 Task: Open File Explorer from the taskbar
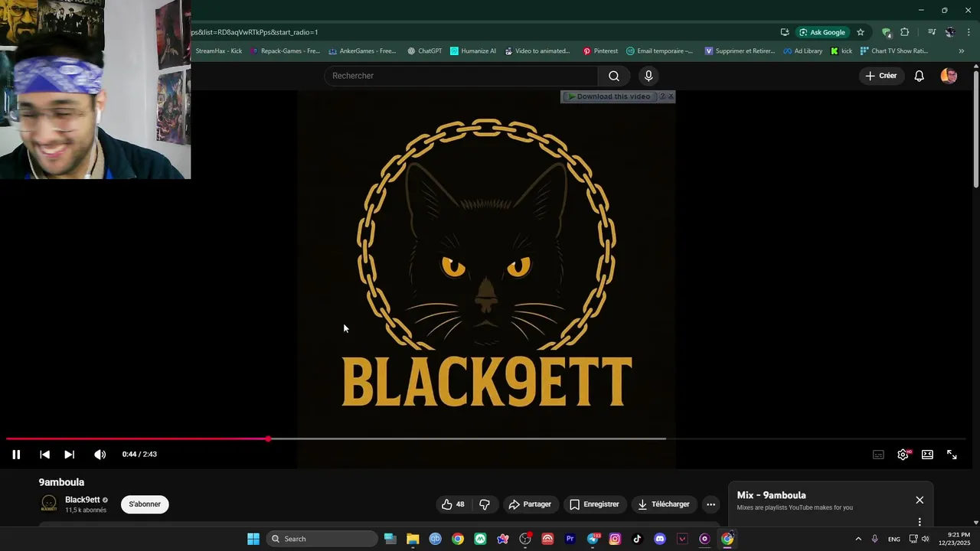[x=413, y=539]
